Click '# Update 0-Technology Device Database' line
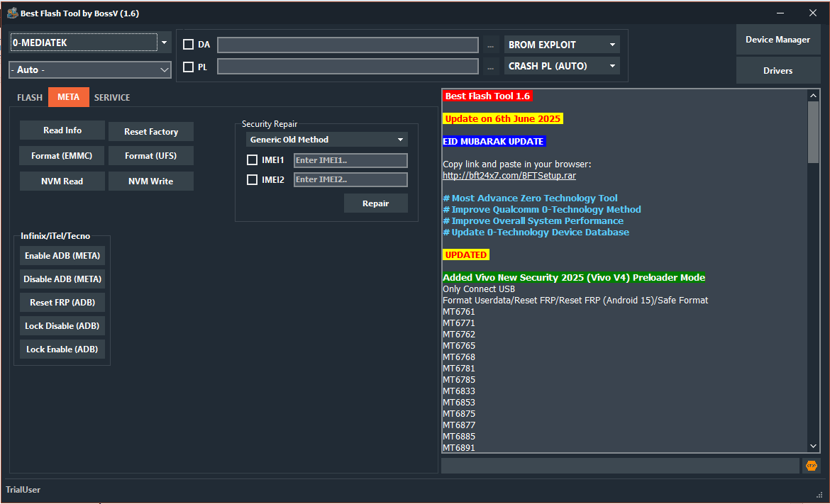Viewport: 830px width, 504px height. tap(536, 233)
